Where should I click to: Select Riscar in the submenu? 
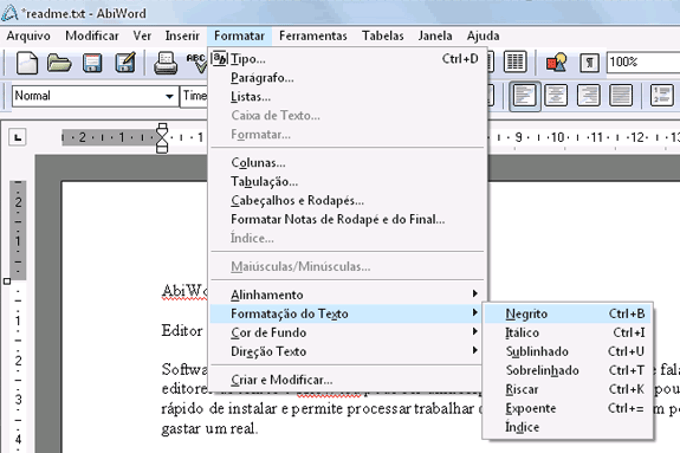pos(567,389)
